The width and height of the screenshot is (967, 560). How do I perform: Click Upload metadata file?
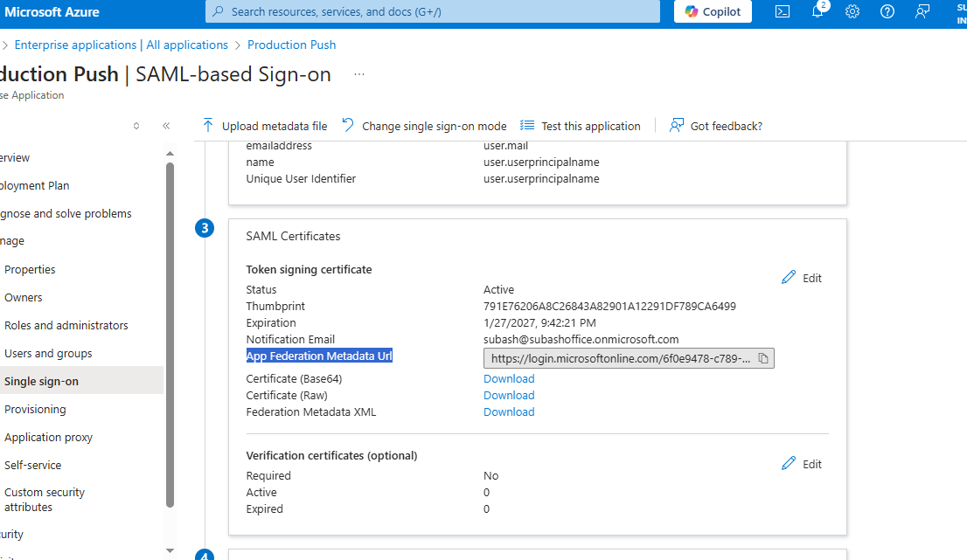point(265,126)
